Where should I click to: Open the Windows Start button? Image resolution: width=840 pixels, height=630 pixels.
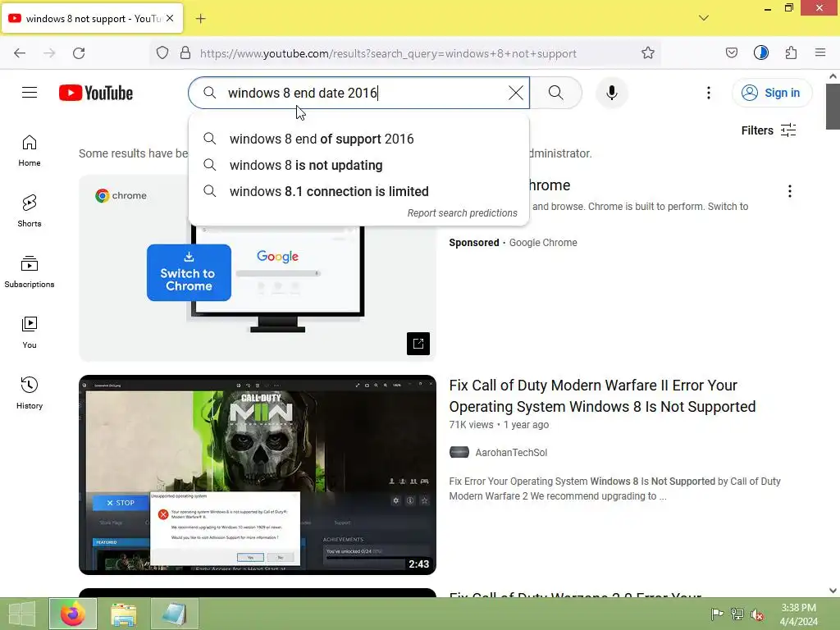(x=22, y=614)
